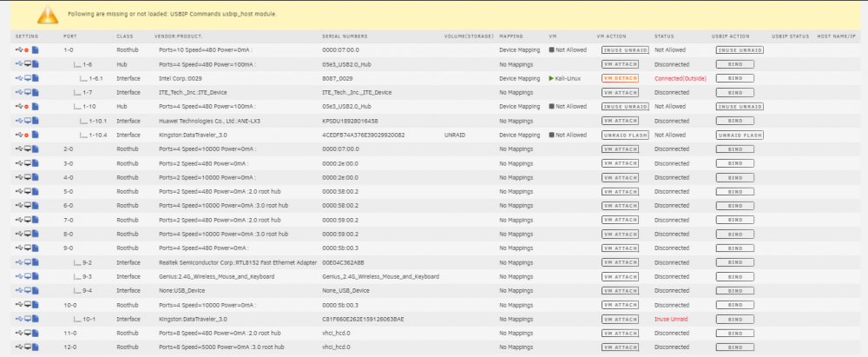868x357 pixels.
Task: Click the UNRAID volume label for port 1-10.4
Action: 455,135
